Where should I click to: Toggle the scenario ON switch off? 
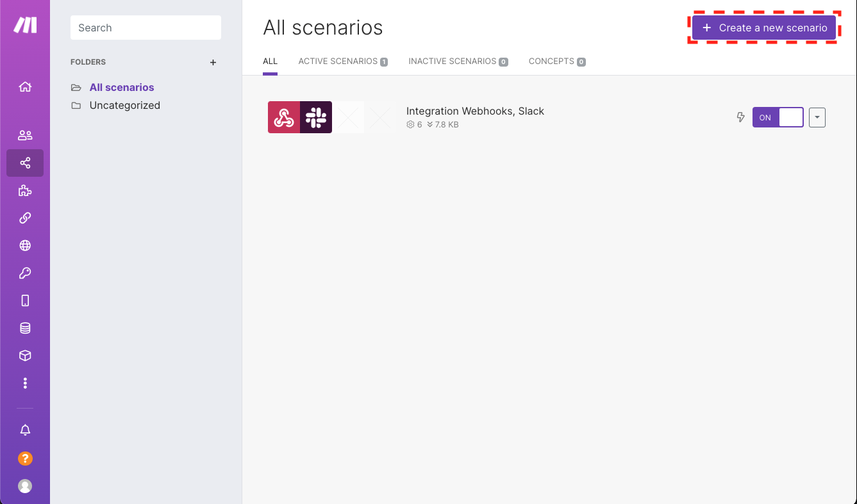pyautogui.click(x=778, y=117)
